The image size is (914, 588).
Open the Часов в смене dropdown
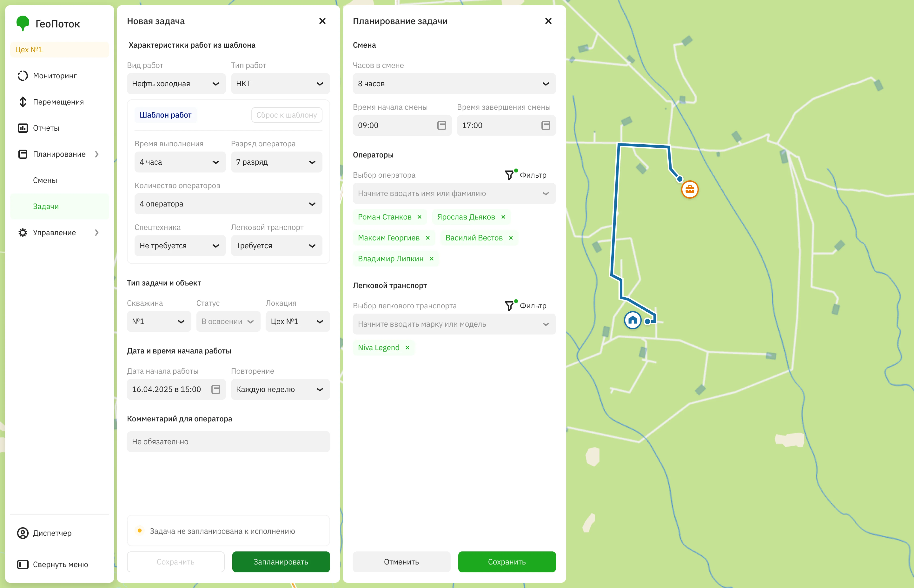click(x=454, y=84)
